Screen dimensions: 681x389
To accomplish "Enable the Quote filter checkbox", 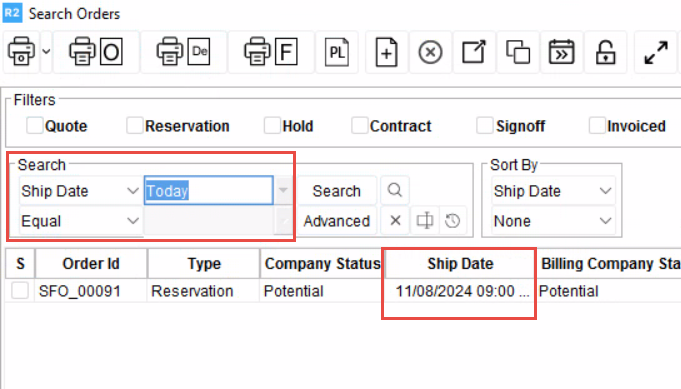I will tap(34, 126).
